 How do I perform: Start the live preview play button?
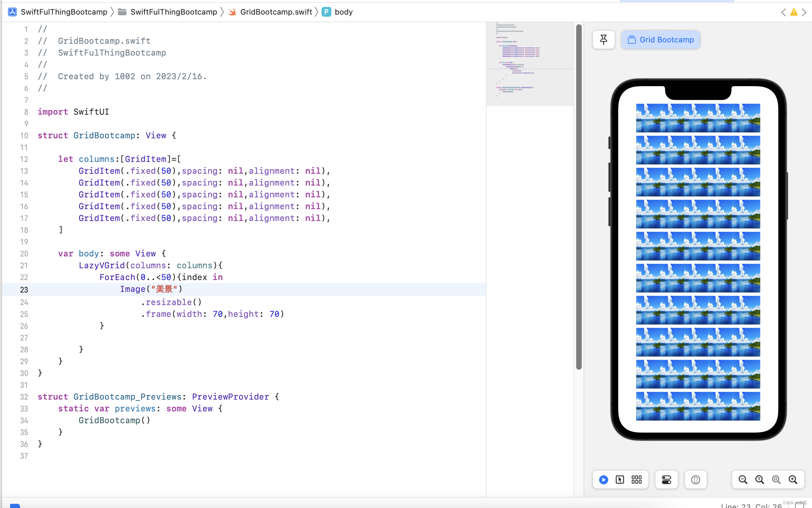click(604, 480)
